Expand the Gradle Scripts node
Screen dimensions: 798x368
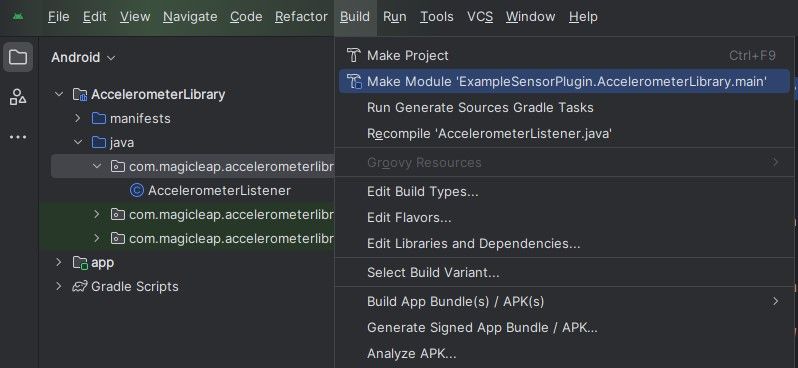point(59,286)
